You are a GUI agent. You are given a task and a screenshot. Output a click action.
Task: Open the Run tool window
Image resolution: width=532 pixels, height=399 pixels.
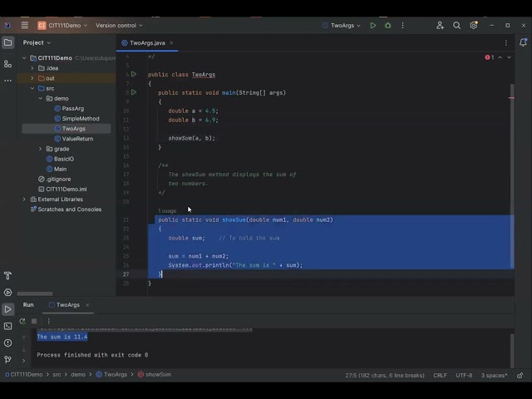click(x=7, y=309)
